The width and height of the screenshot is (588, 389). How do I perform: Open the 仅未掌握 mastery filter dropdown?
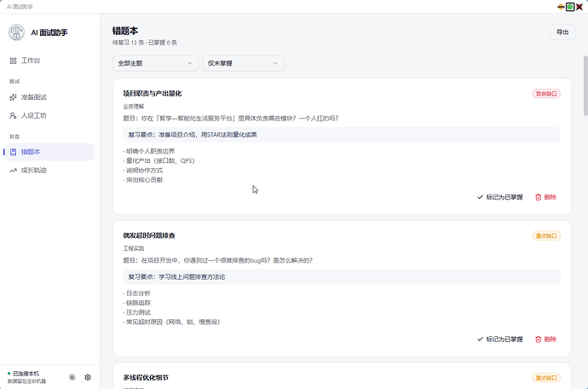coord(244,63)
